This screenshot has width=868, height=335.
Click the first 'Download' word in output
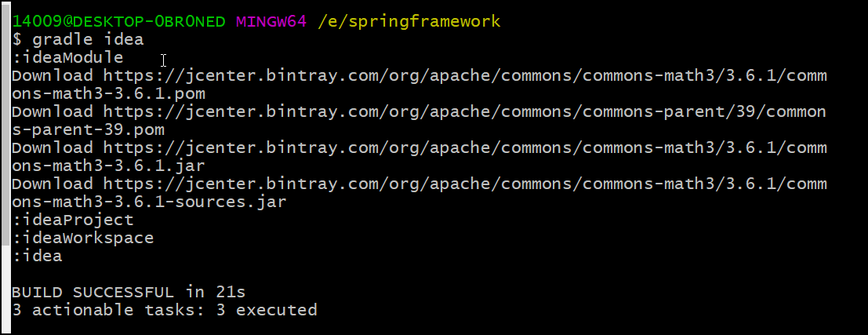tap(52, 75)
